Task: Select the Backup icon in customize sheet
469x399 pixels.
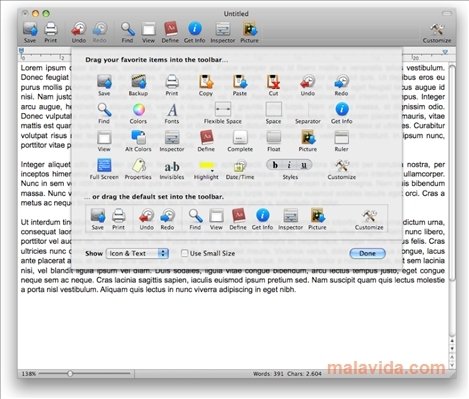Action: [138, 82]
